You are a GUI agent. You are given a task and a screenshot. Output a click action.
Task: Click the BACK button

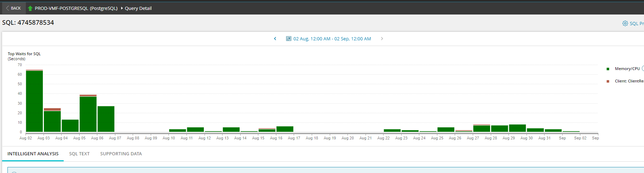coord(13,8)
